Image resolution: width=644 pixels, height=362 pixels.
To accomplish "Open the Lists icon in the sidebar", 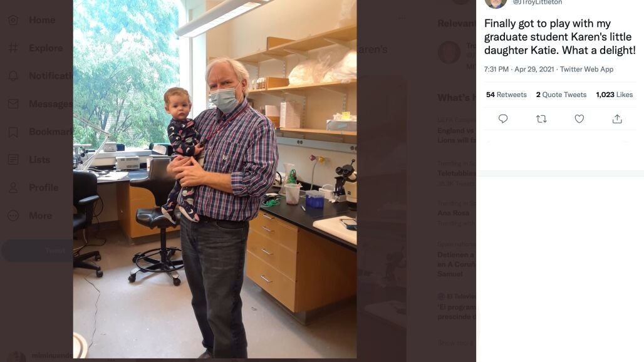I will [13, 160].
